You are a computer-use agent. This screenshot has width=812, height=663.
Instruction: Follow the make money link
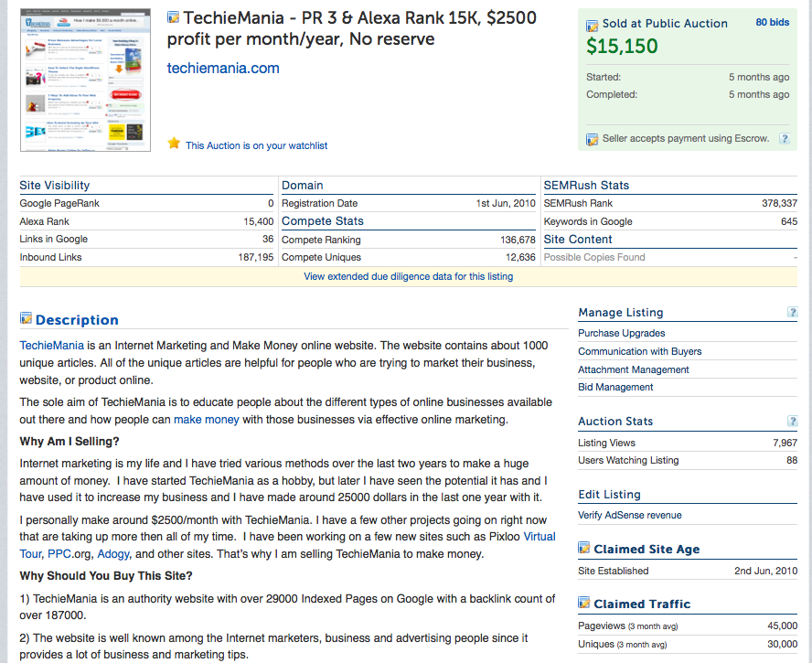206,420
